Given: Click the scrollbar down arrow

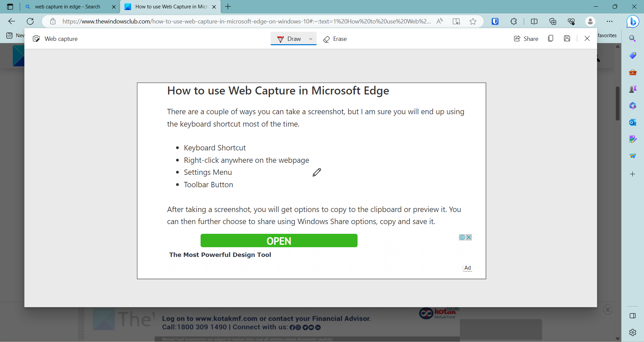Looking at the screenshot, I should [618, 339].
